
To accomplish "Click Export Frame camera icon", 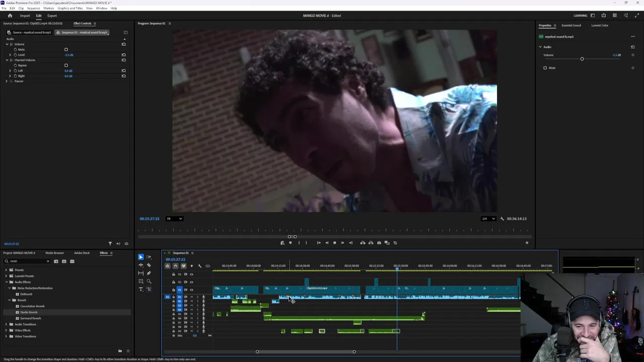I will pos(379,243).
